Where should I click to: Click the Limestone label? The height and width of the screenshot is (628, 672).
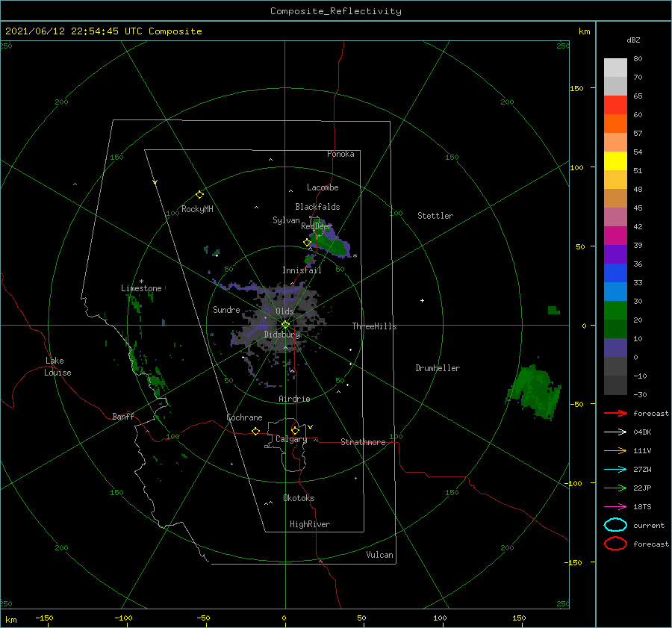(141, 288)
